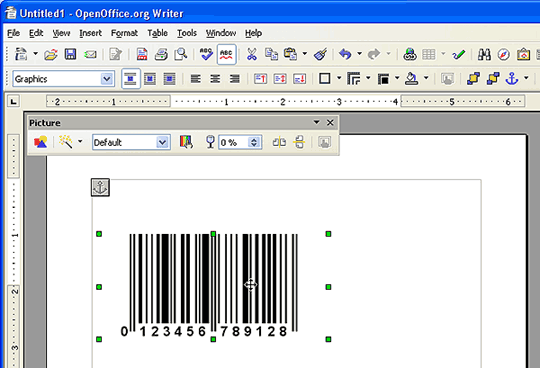The height and width of the screenshot is (368, 540).
Task: Click the Open file folder icon
Action: pos(51,54)
